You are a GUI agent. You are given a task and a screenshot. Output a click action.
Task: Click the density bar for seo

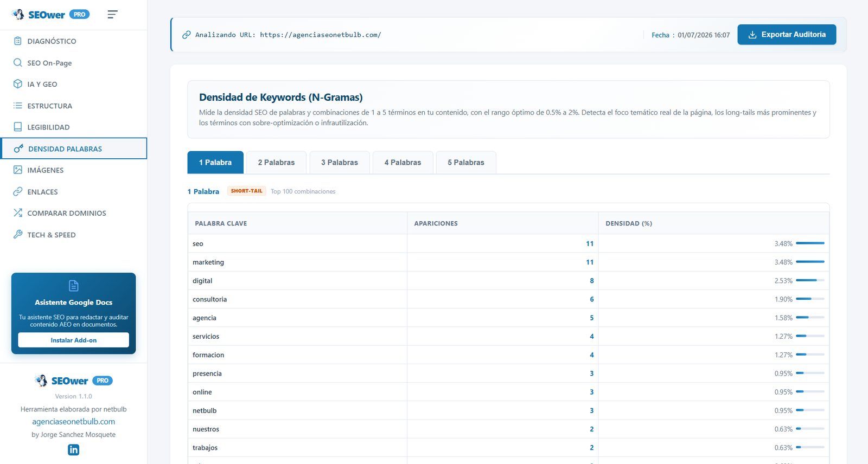coord(810,243)
